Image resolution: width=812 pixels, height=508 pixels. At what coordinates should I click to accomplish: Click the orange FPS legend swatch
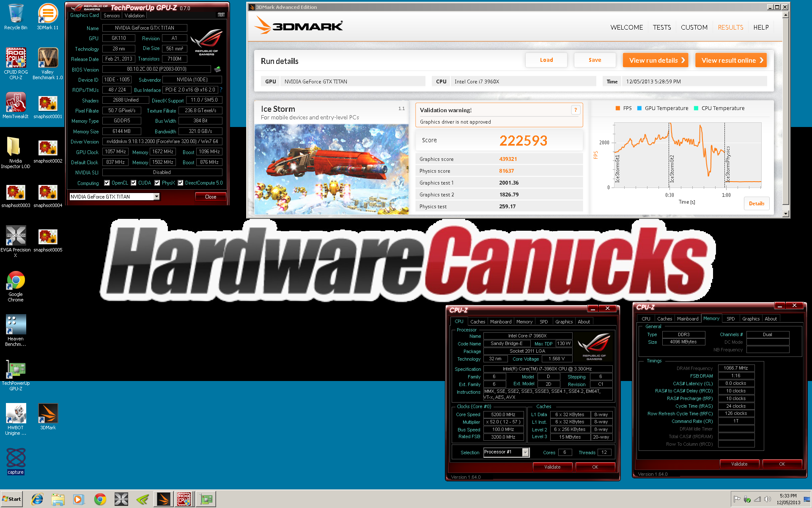pyautogui.click(x=618, y=108)
